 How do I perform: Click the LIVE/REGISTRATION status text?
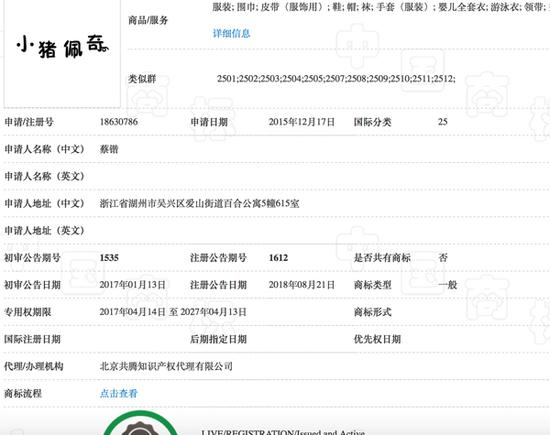[x=283, y=432]
